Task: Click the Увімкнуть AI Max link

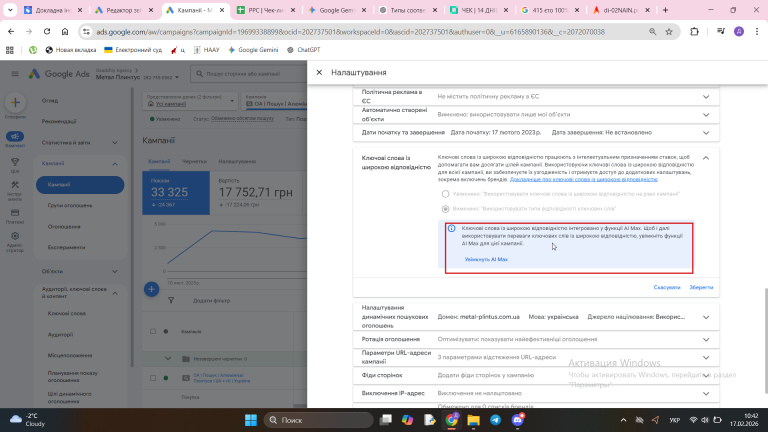Action: tap(486, 260)
